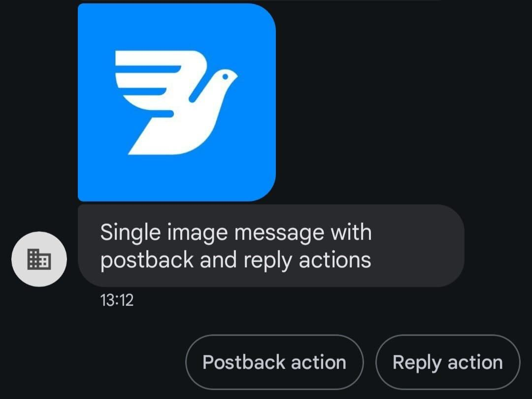
Task: Click the "postback and reply actions" text line
Action: pyautogui.click(x=236, y=261)
